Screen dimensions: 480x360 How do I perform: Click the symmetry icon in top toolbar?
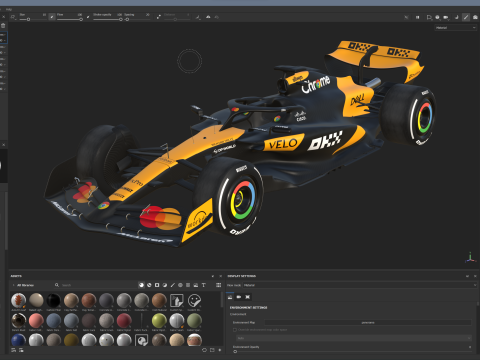(x=208, y=17)
